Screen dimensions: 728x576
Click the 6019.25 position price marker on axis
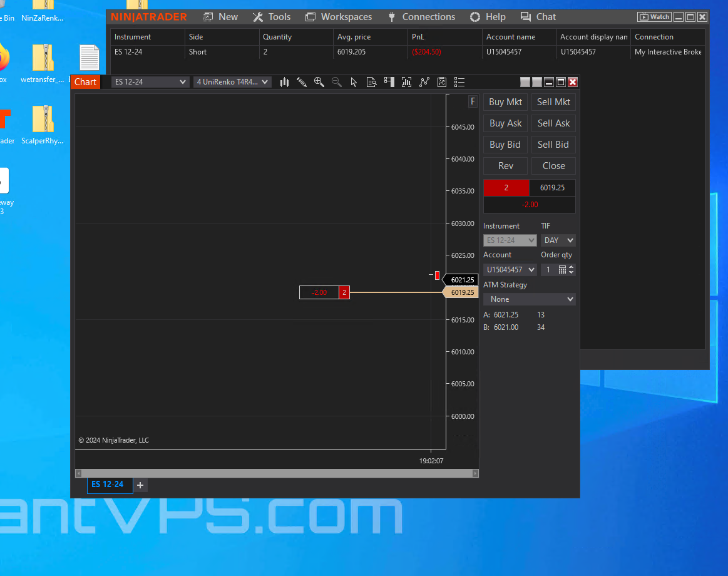click(x=460, y=292)
